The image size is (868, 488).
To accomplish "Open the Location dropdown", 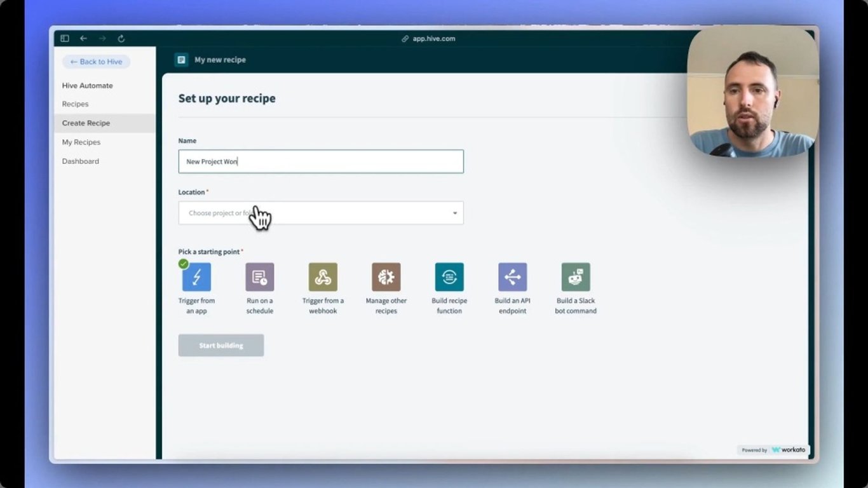I will (x=321, y=213).
